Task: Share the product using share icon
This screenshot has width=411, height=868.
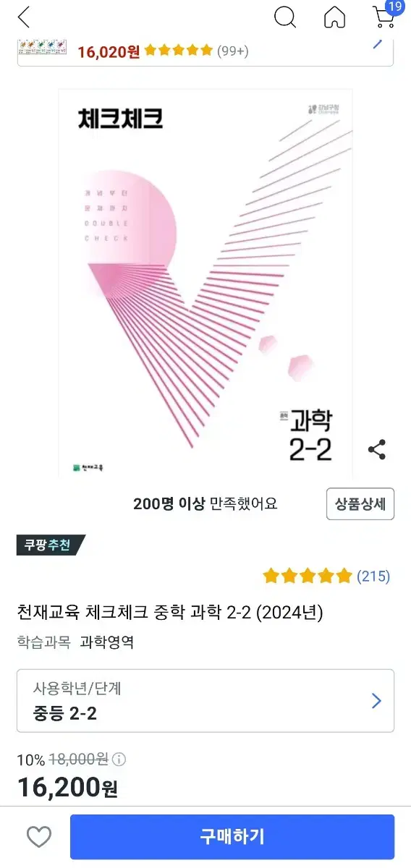Action: 377,449
